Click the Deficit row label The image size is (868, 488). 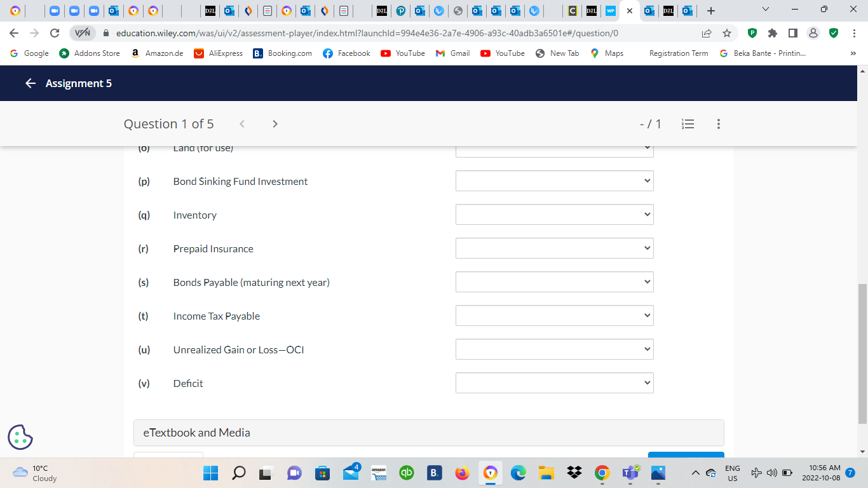click(x=188, y=383)
